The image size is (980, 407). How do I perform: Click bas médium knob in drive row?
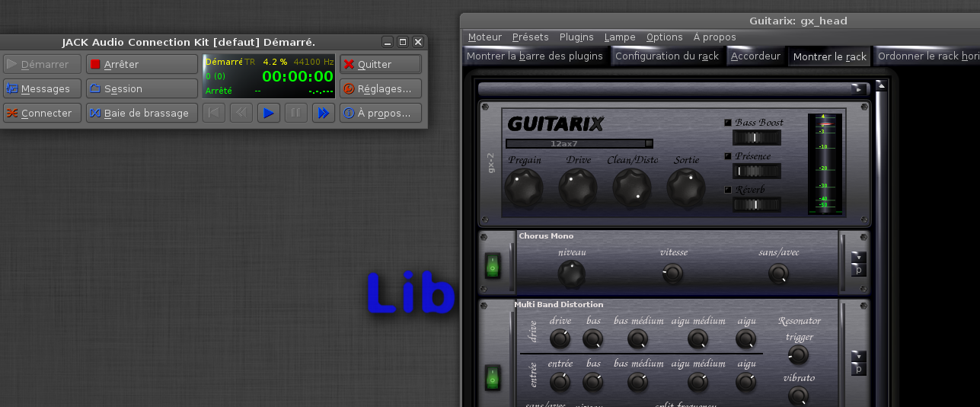click(638, 338)
